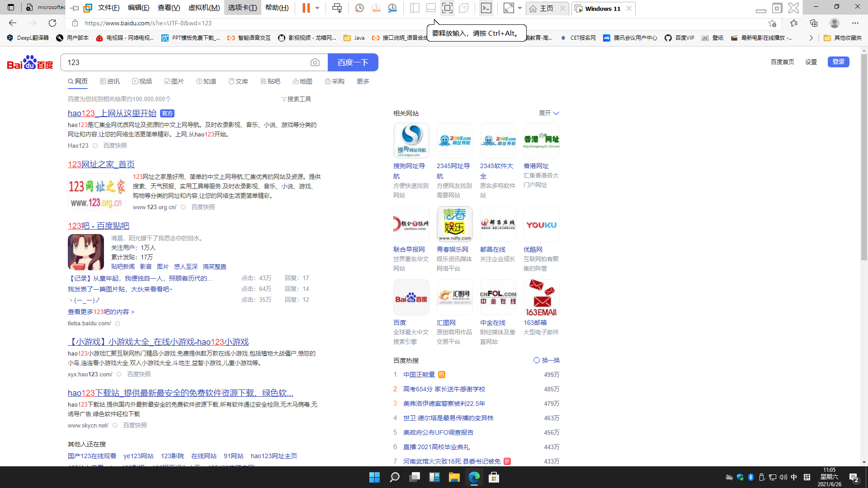The height and width of the screenshot is (488, 868).
Task: Click the camera image search icon
Action: [x=315, y=62]
